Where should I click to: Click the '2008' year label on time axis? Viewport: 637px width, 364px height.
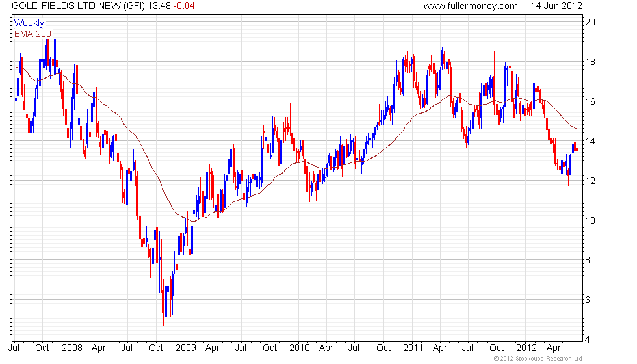coord(72,348)
